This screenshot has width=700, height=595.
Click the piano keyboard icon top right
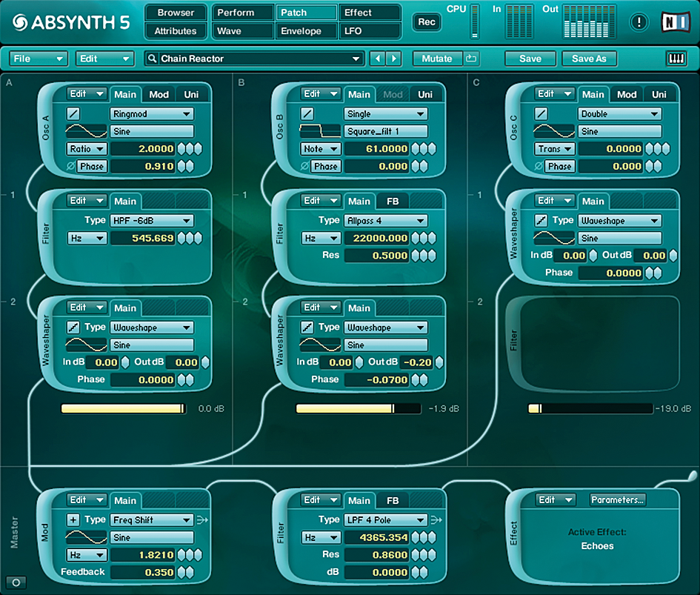[x=676, y=58]
